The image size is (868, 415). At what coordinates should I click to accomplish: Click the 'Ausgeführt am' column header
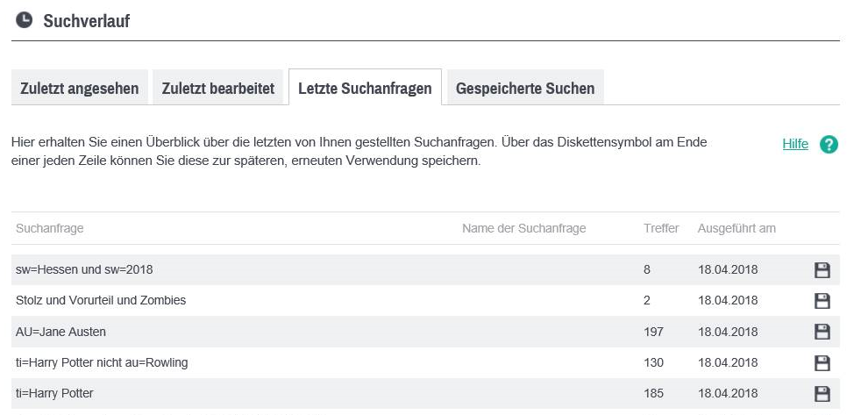pos(736,228)
